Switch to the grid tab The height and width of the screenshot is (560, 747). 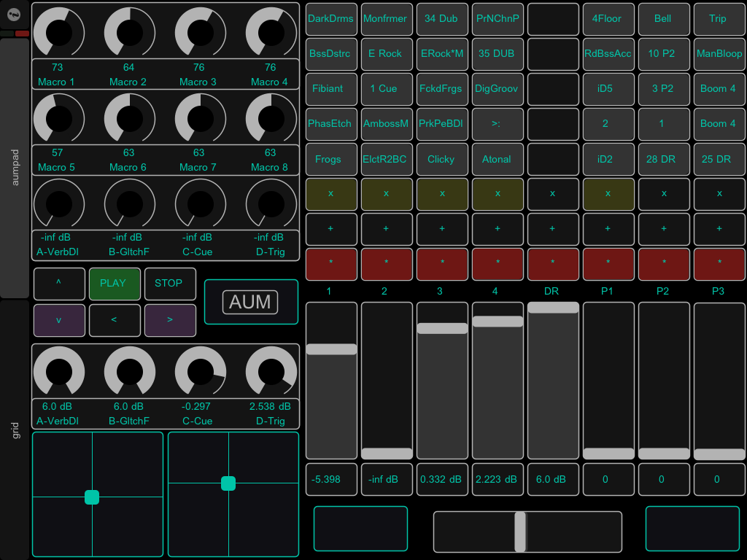click(x=15, y=429)
